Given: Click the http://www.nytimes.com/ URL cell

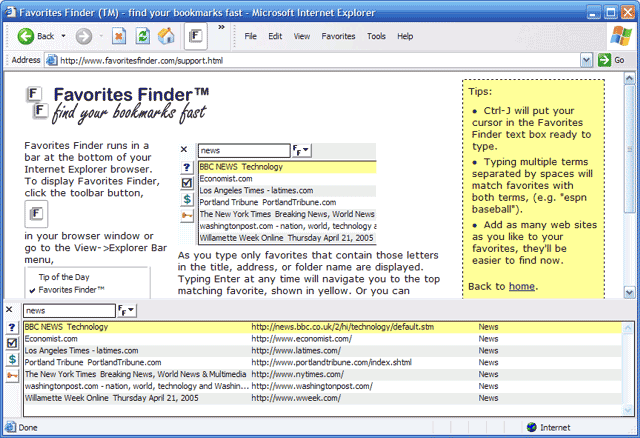Looking at the screenshot, I should coord(298,374).
